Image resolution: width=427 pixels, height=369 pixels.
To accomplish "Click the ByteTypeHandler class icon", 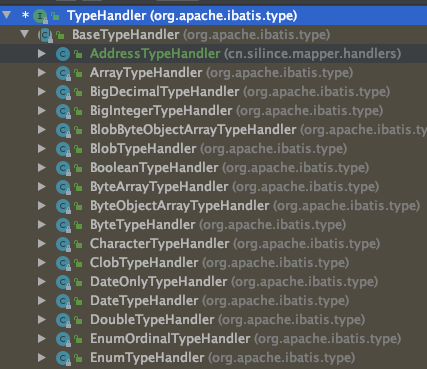I will click(x=63, y=225).
